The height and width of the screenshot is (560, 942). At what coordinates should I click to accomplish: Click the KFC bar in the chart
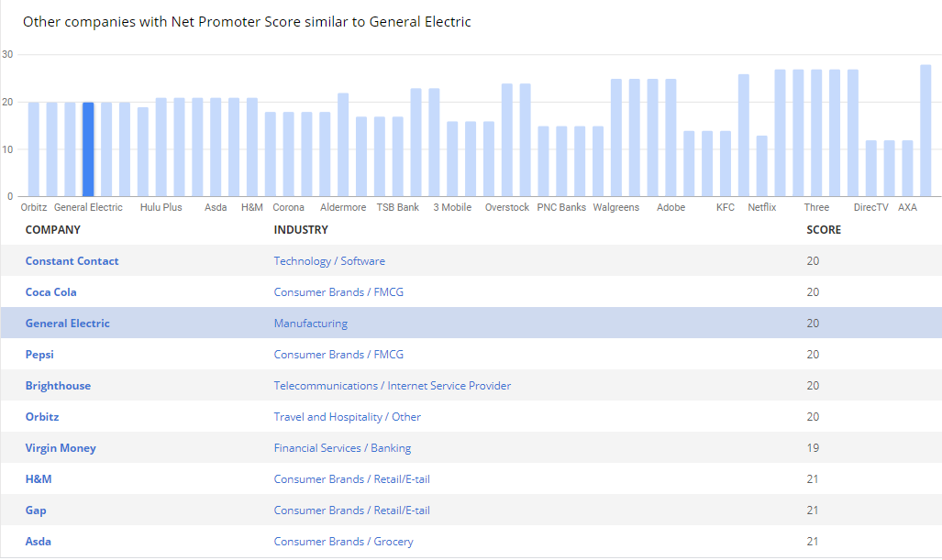point(726,163)
